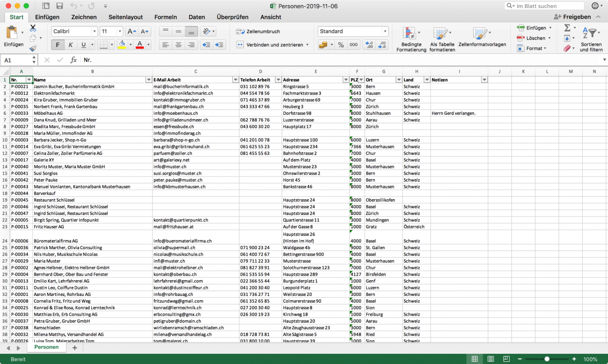Click the percent format icon
The width and height of the screenshot is (608, 364).
click(x=341, y=44)
